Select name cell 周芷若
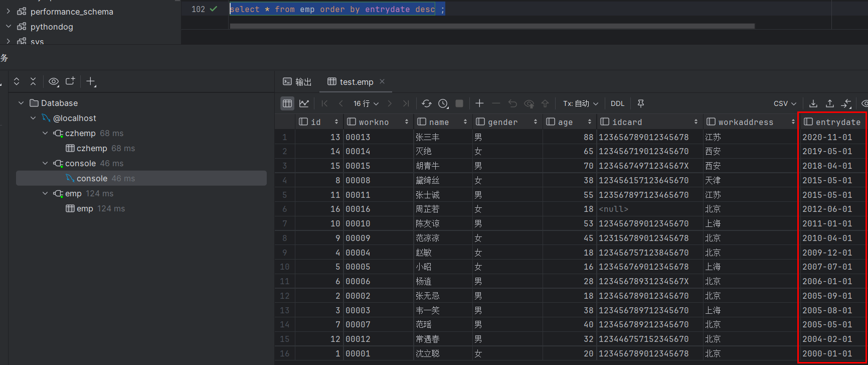868x365 pixels. pos(443,209)
